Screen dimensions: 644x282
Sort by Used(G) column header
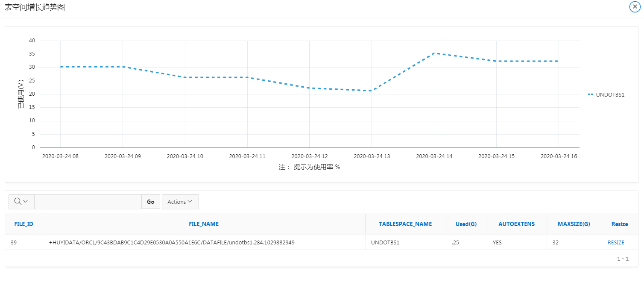click(466, 224)
